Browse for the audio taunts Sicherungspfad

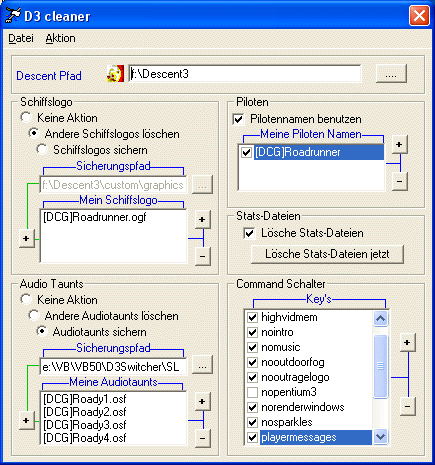[202, 365]
